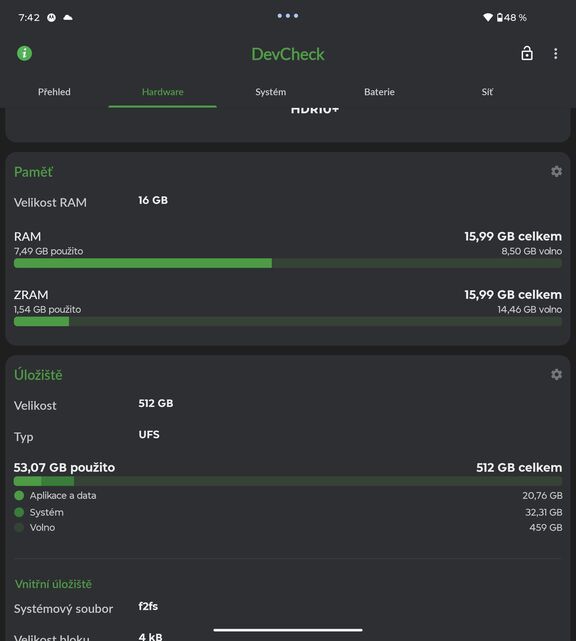
Task: Open the three-dot overflow menu
Action: coord(556,54)
